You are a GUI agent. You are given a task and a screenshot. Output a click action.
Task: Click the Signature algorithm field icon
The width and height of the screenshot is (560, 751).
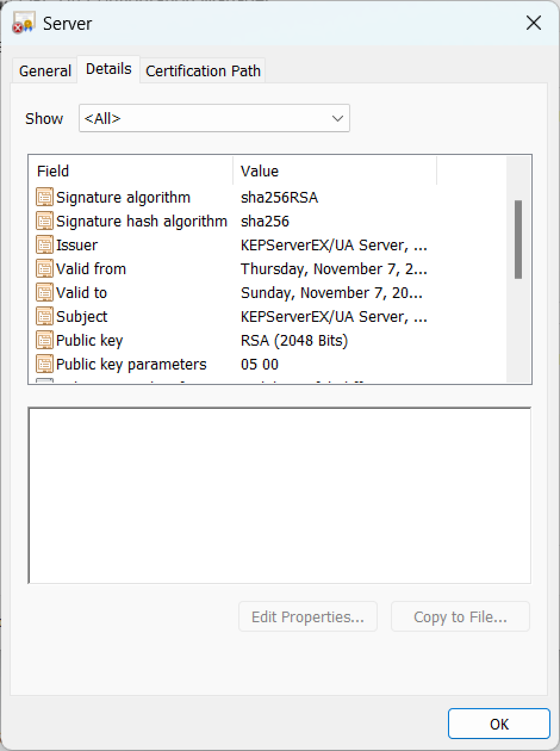(x=45, y=197)
